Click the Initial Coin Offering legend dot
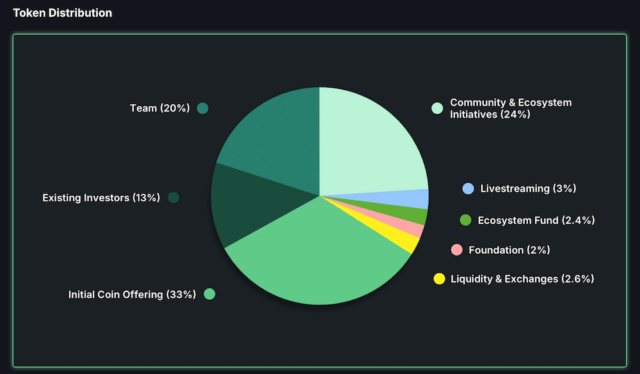 [209, 294]
